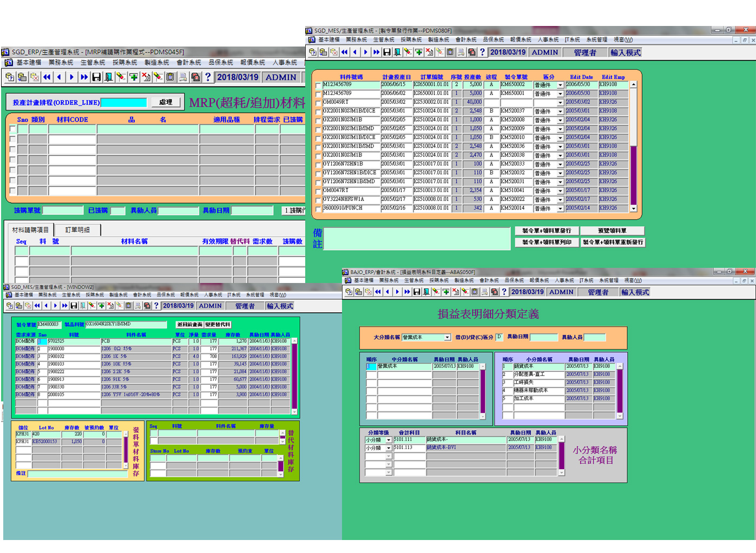
Task: Click green plus insert icon in MRP window
Action: (x=134, y=77)
